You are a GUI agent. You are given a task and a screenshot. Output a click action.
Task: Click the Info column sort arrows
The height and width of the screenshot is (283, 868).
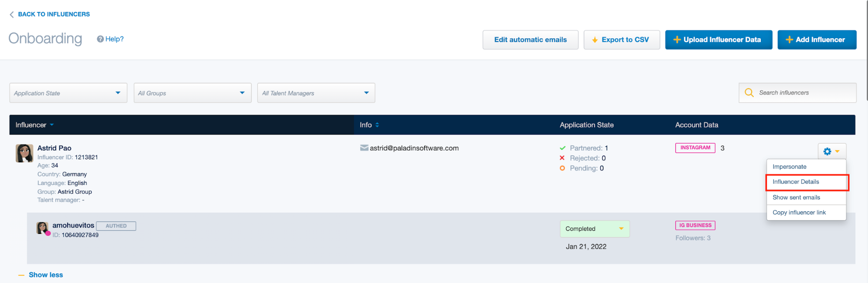tap(377, 125)
